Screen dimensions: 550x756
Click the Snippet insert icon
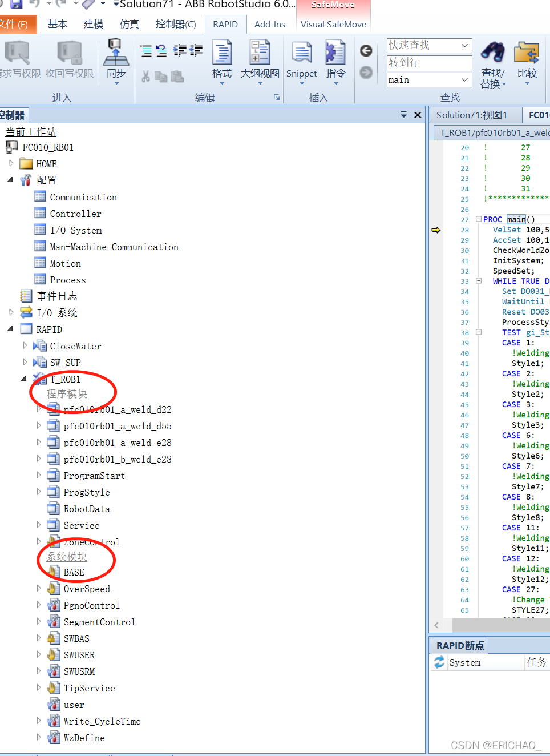click(x=302, y=53)
